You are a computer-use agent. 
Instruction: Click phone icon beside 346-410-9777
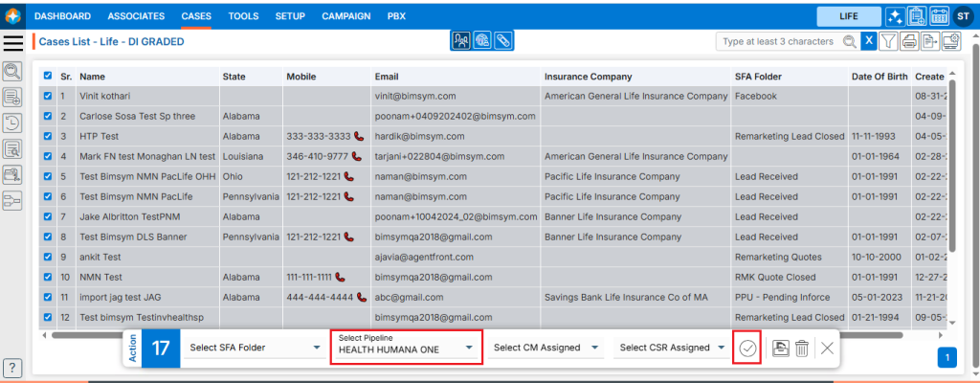pos(357,156)
